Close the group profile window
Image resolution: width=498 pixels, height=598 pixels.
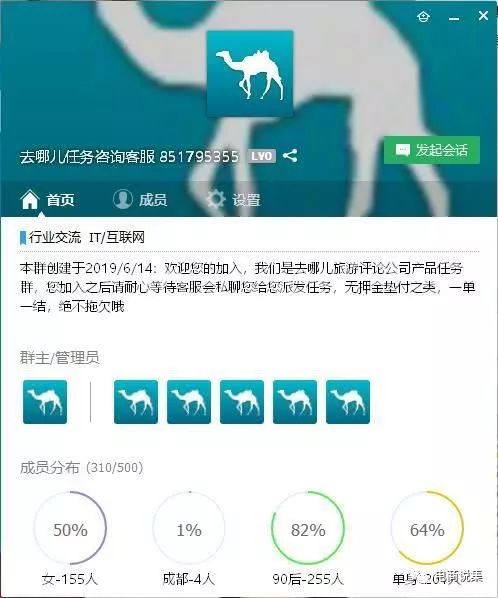483,16
